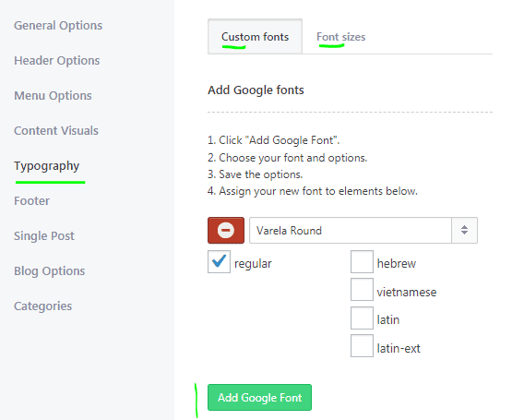The image size is (524, 420).
Task: Click the Add Google Font button
Action: pos(259,397)
